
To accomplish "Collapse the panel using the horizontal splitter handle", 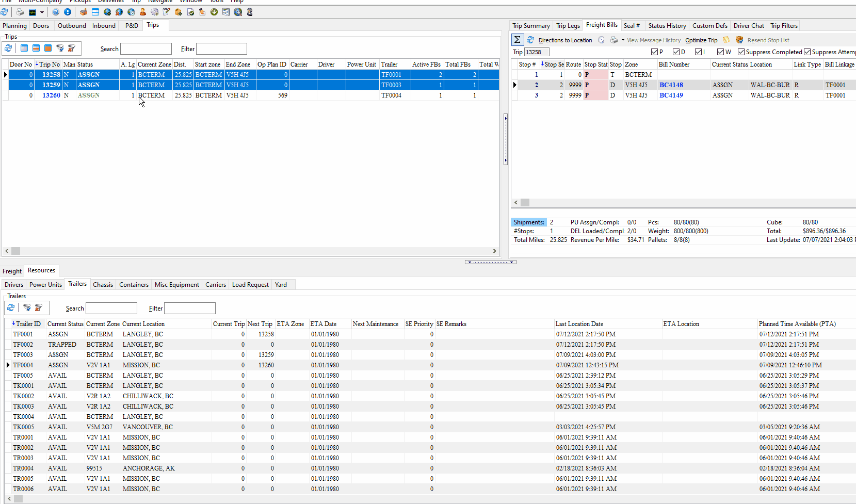I will (x=490, y=262).
